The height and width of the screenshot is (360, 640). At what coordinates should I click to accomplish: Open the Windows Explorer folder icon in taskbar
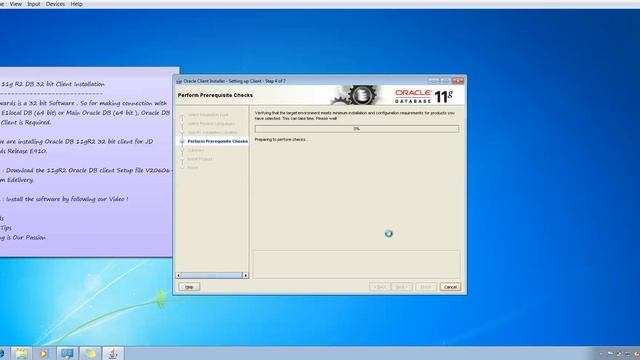pyautogui.click(x=22, y=353)
